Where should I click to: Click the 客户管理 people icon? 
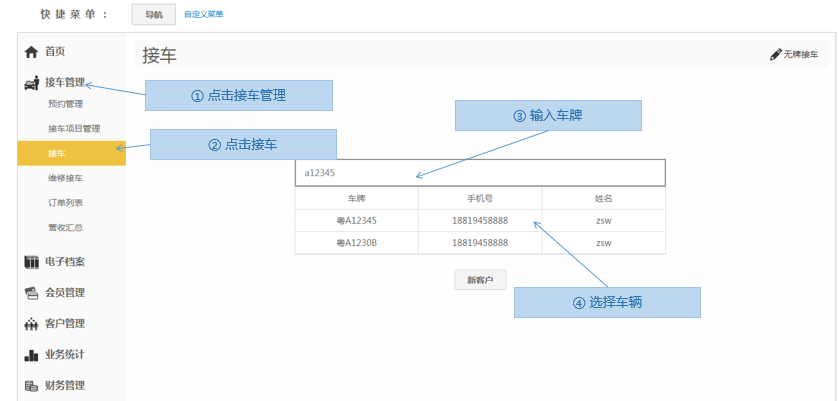(x=32, y=324)
